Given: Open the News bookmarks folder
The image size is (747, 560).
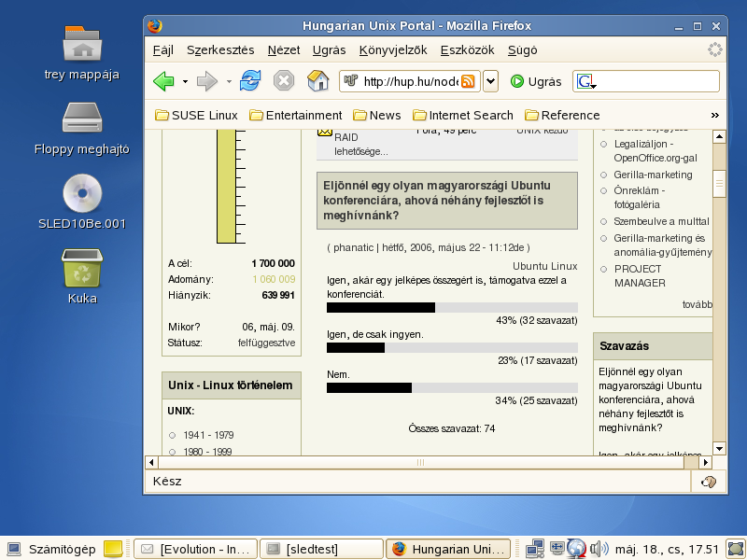Looking at the screenshot, I should (377, 115).
